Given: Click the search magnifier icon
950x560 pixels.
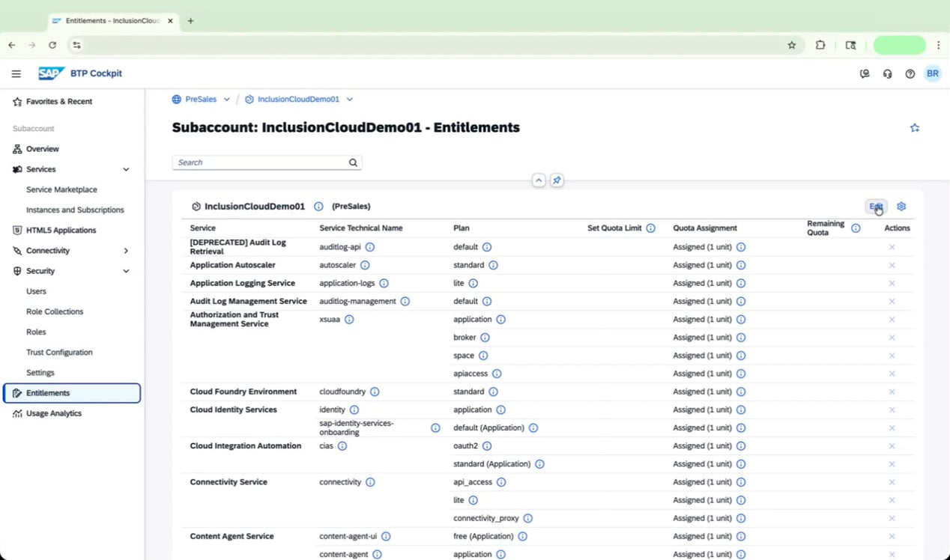Looking at the screenshot, I should click(x=353, y=162).
